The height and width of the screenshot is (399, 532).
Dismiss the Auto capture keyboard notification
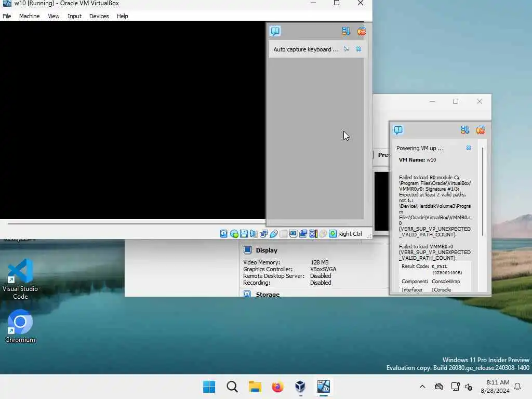[x=358, y=49]
